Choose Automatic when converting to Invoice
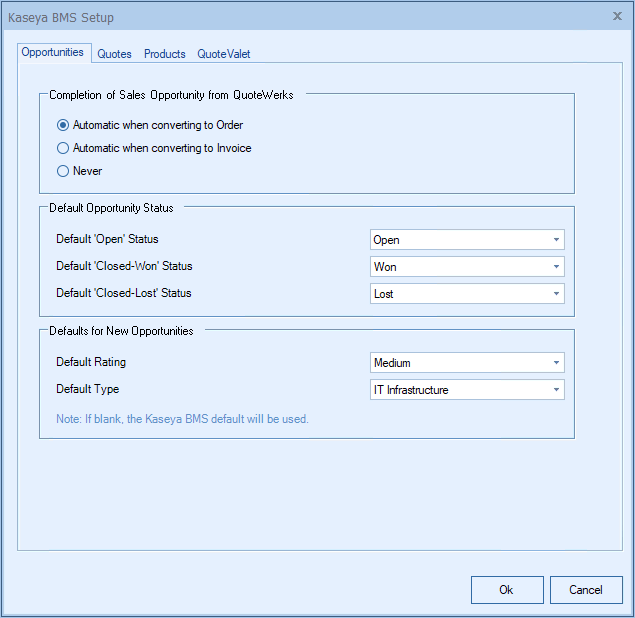The width and height of the screenshot is (635, 618). [64, 148]
